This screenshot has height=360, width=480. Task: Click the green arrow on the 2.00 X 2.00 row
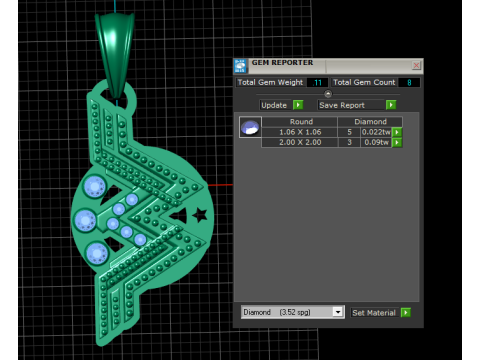[x=397, y=143]
